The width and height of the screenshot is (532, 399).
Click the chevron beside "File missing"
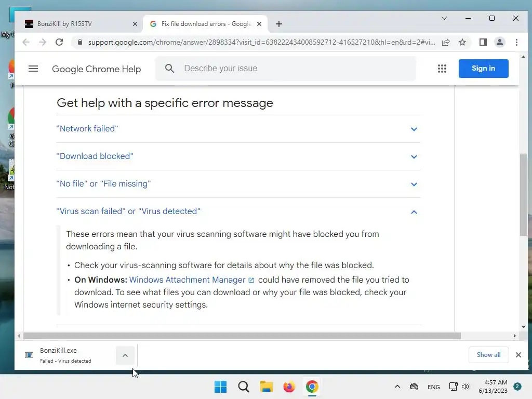point(414,184)
